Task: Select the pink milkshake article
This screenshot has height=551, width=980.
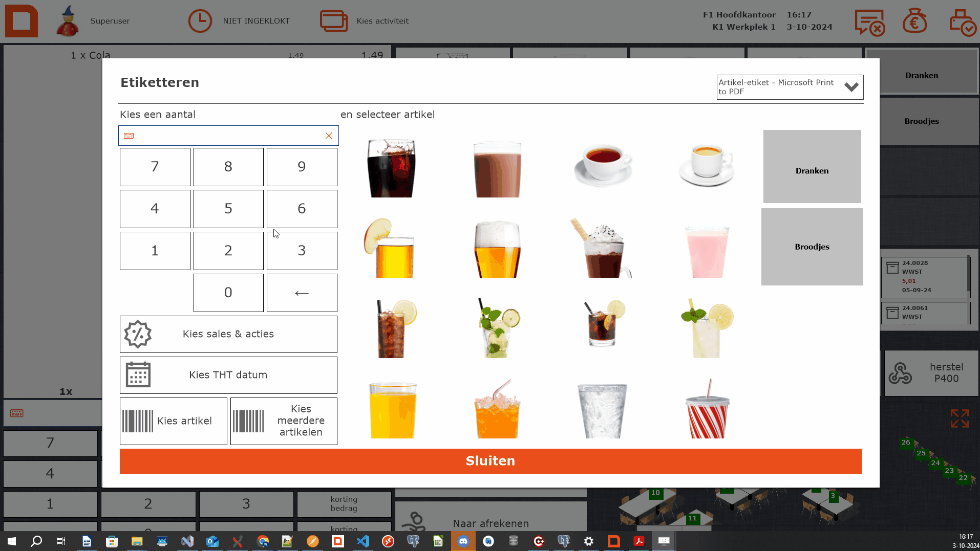Action: (x=707, y=251)
